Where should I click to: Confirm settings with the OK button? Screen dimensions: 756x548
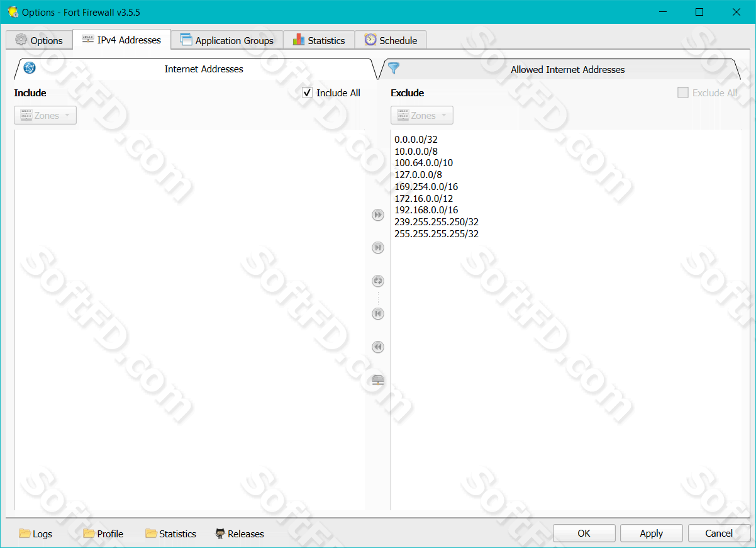coord(584,533)
